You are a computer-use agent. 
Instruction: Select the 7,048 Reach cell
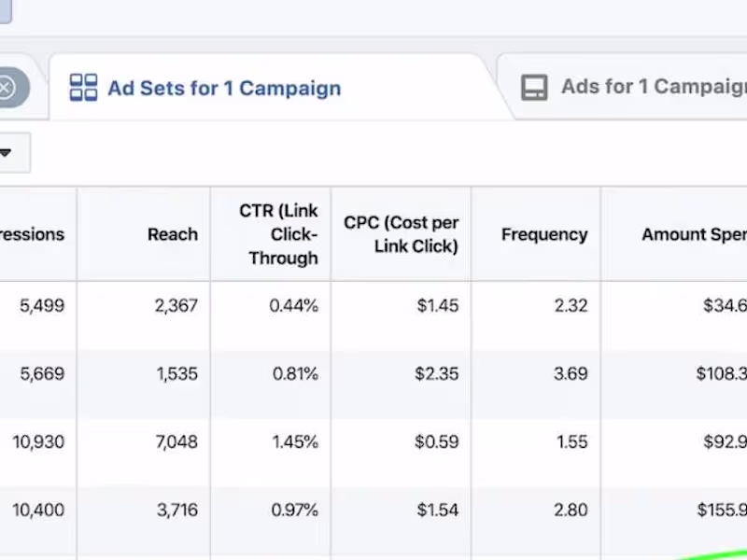point(176,441)
